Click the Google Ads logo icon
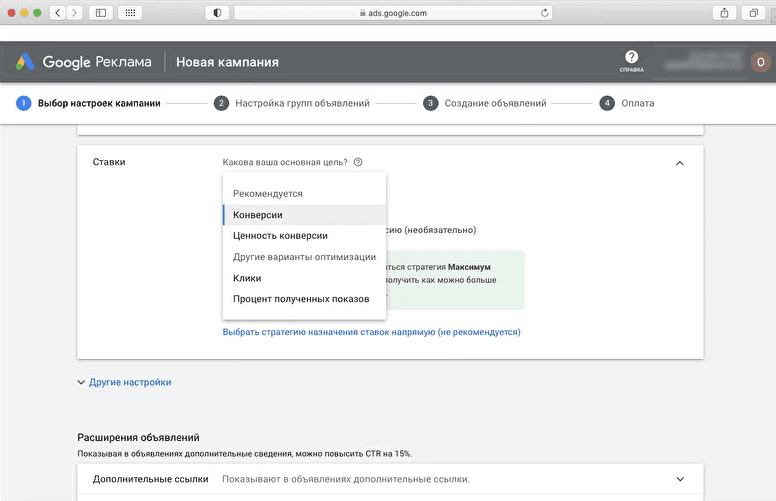776x501 pixels. tap(25, 62)
